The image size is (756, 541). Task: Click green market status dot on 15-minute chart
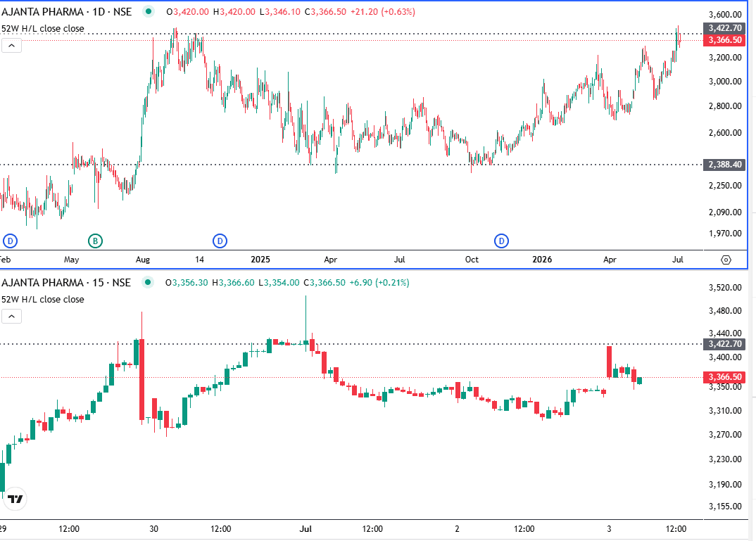(x=148, y=282)
